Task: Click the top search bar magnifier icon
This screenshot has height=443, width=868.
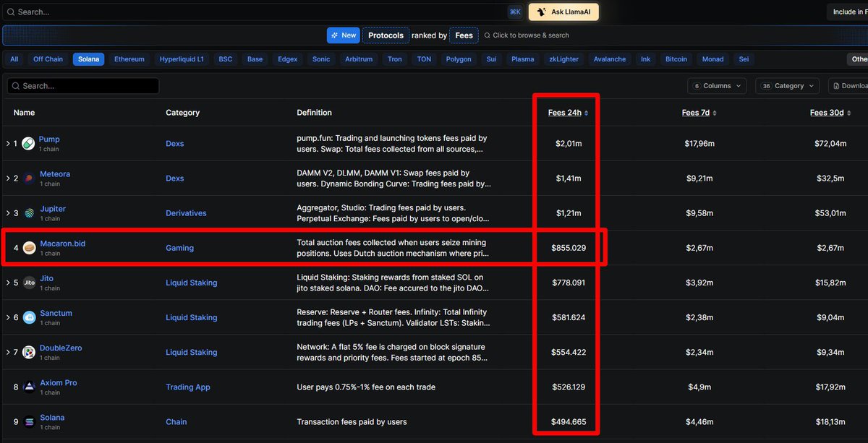Action: click(9, 12)
